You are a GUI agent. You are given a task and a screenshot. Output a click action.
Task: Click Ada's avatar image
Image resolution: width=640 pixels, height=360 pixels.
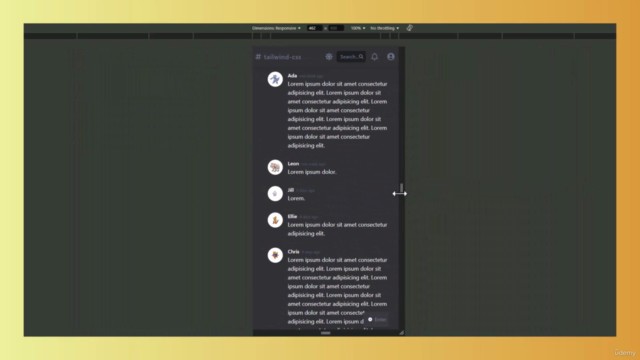(x=275, y=79)
